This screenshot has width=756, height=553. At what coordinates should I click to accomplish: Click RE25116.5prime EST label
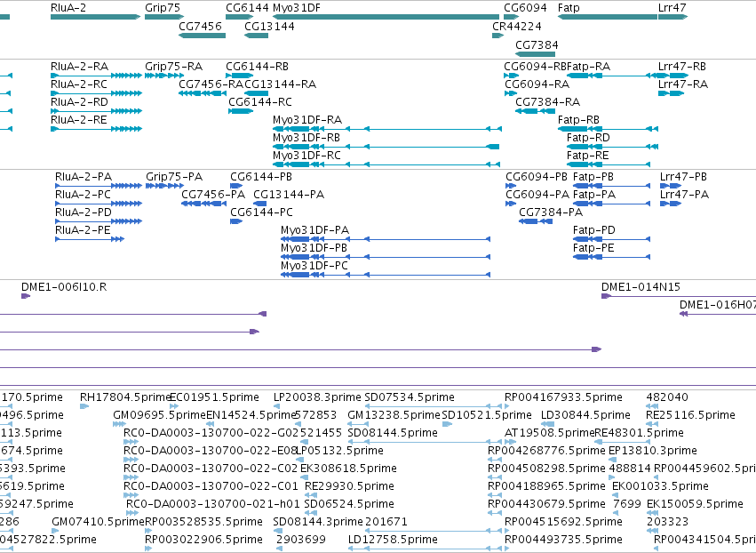[x=690, y=415]
